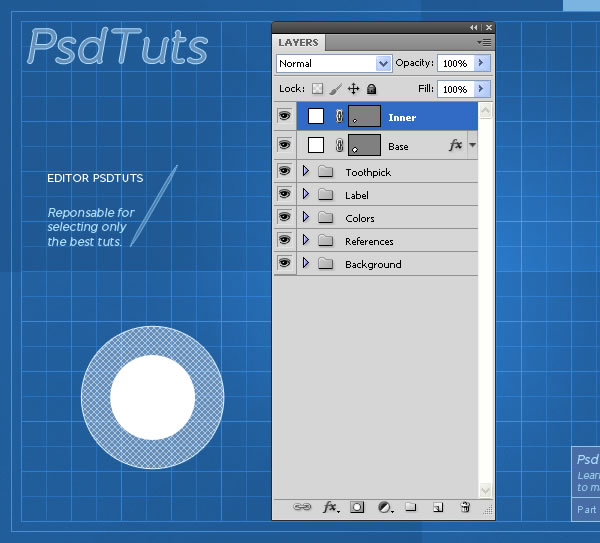Image resolution: width=600 pixels, height=543 pixels.
Task: Open the Opacity slider arrow
Action: coord(482,62)
